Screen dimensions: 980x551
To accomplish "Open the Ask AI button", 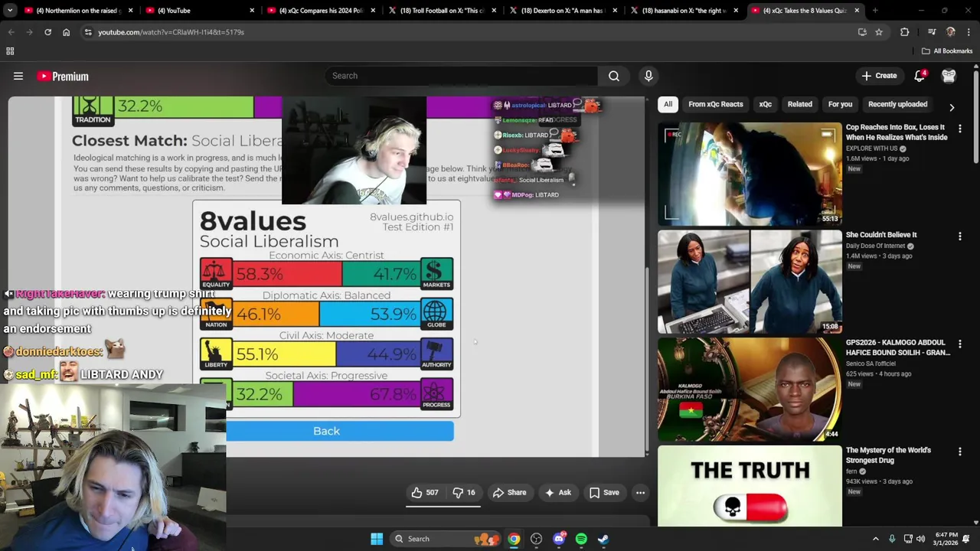I will click(557, 493).
